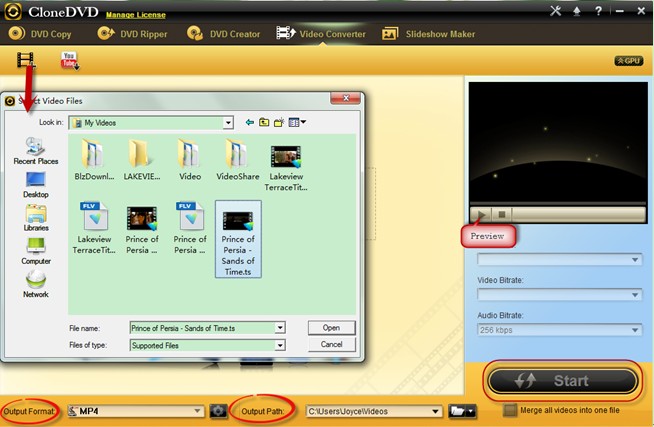Click the File name input field
Screen dimensions: 654x427
coord(203,328)
